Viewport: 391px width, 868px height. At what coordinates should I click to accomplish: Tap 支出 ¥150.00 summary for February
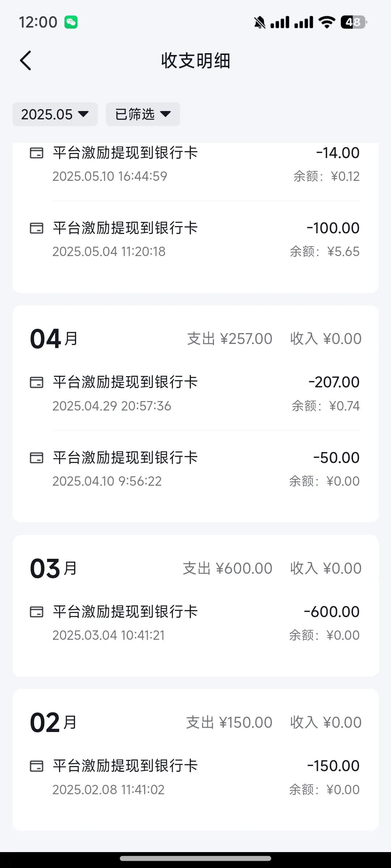[229, 723]
